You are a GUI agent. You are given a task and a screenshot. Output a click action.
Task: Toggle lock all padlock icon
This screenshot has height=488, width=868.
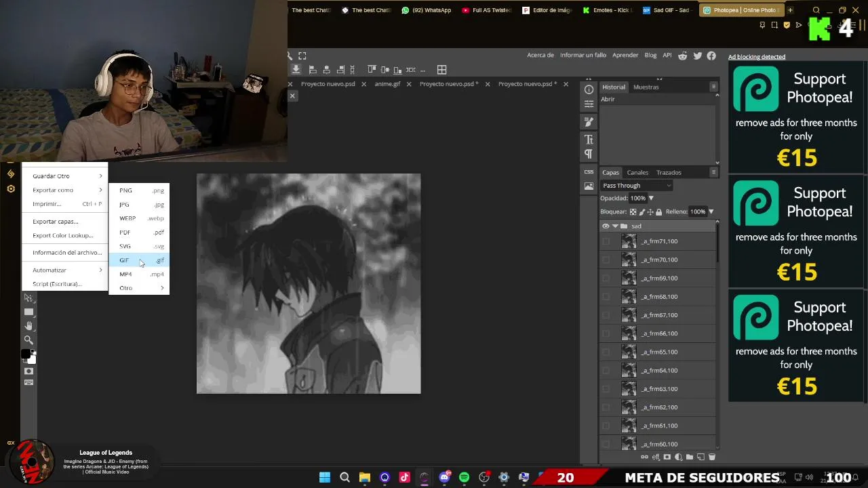pos(658,212)
